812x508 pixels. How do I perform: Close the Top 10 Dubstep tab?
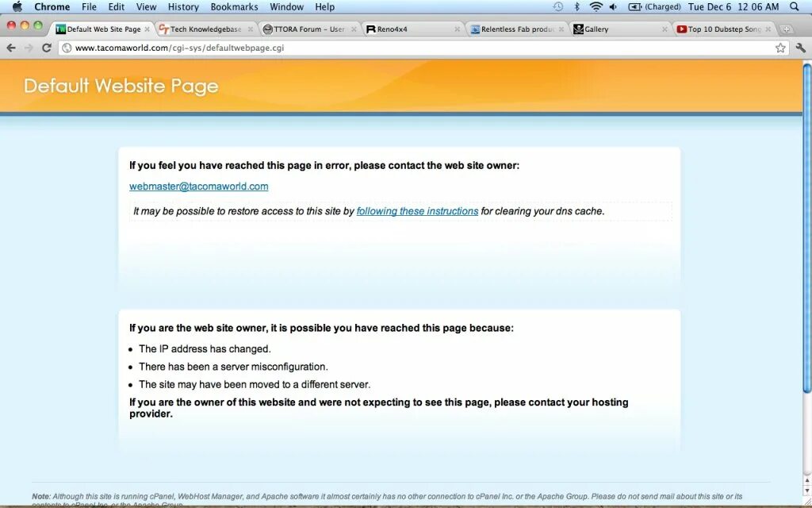click(x=768, y=29)
